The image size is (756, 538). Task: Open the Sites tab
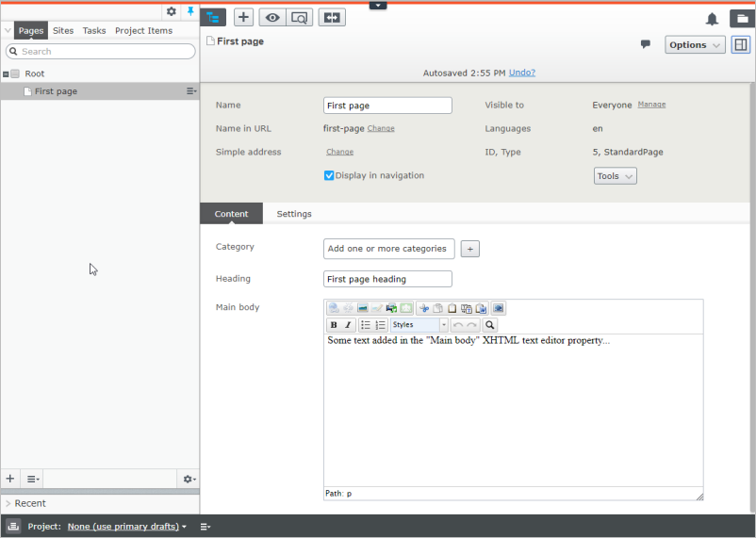coord(63,30)
